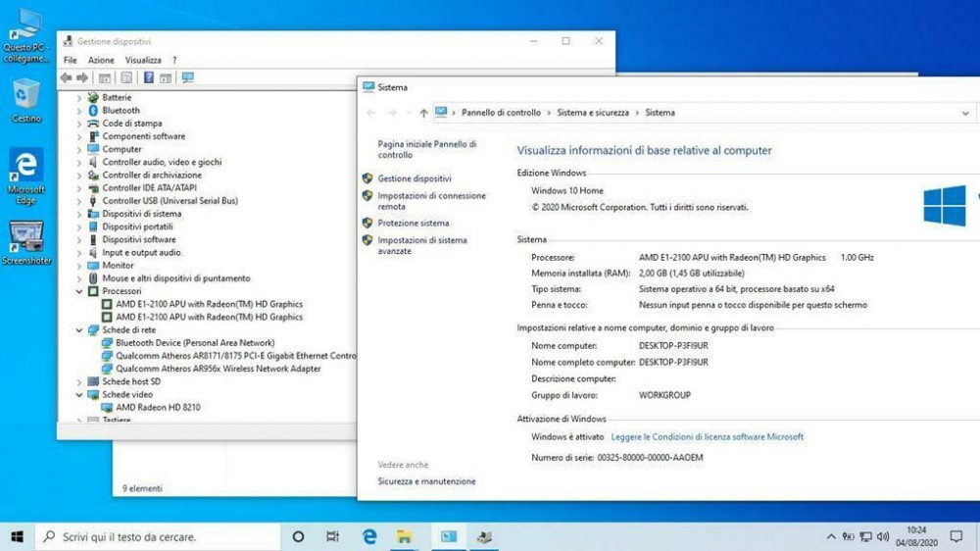Click the monitor scan icon in Gestione dispositivi toolbar

pos(187,77)
